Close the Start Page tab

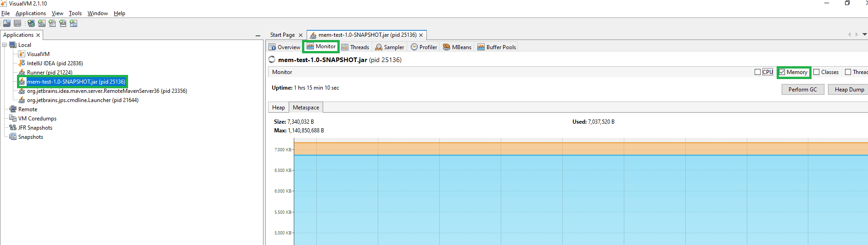pos(301,35)
